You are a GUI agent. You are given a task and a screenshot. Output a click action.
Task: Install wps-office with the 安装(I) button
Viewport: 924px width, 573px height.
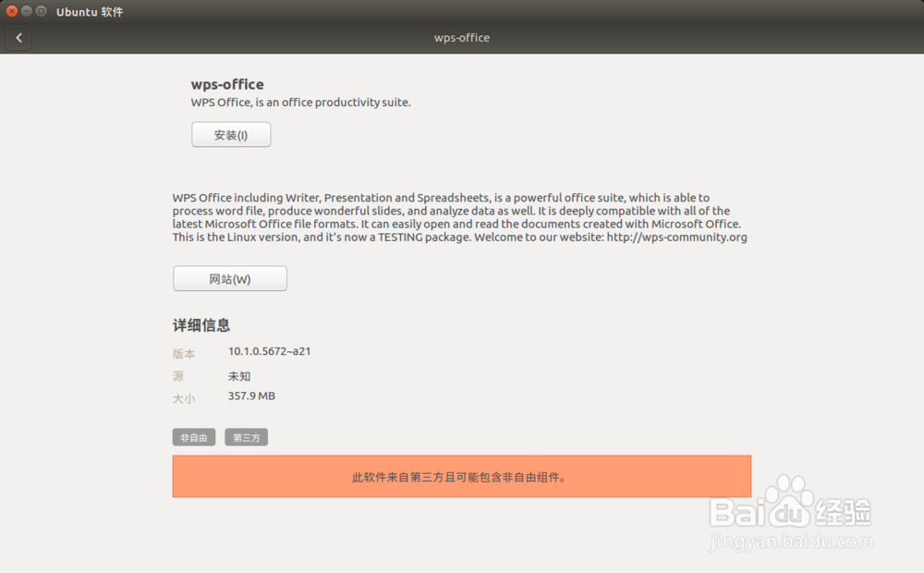231,135
